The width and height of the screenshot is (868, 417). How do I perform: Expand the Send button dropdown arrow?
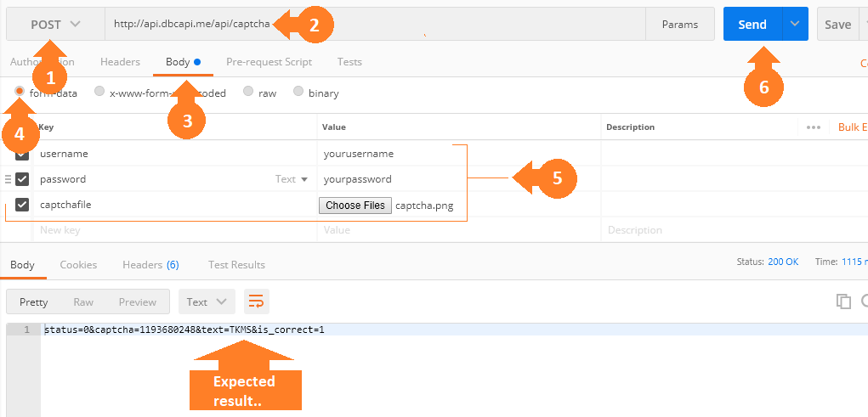(x=796, y=25)
